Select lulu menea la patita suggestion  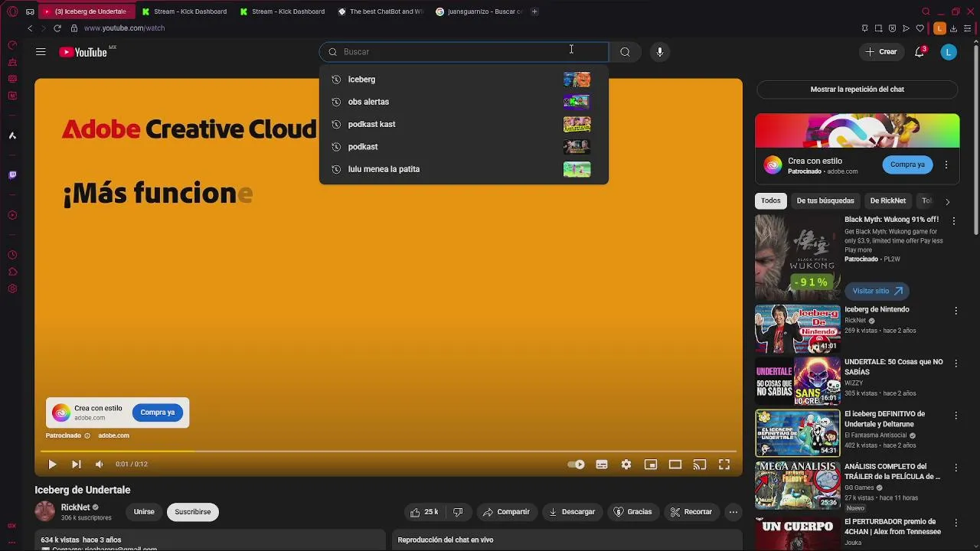pos(463,169)
